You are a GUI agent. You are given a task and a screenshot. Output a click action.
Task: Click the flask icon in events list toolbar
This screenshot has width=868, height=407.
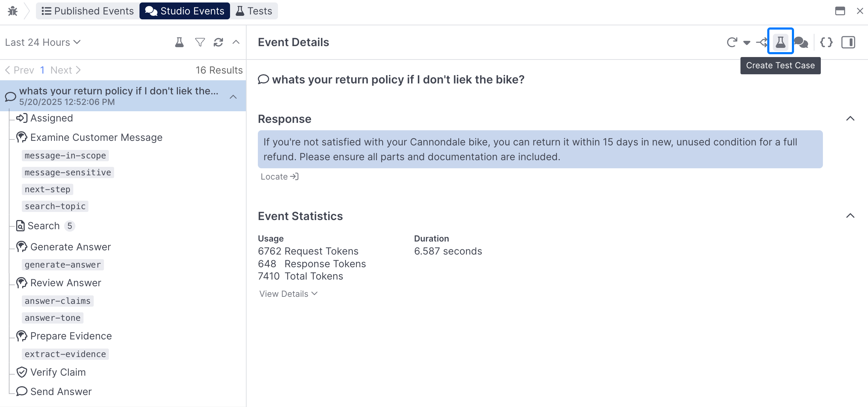(x=179, y=42)
